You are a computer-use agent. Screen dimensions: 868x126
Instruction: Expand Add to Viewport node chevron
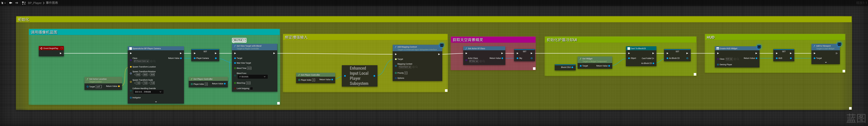click(826, 62)
